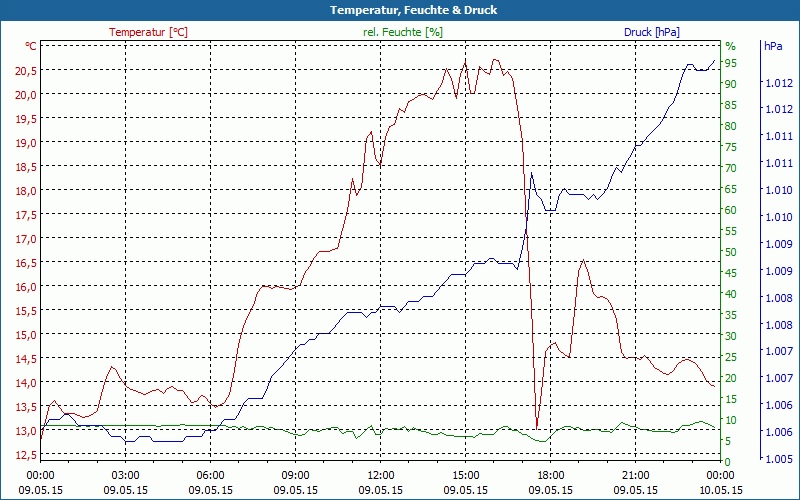Click the chart title 'Temperatur, Feuchte & Druck'
The width and height of the screenshot is (800, 500).
pos(413,10)
